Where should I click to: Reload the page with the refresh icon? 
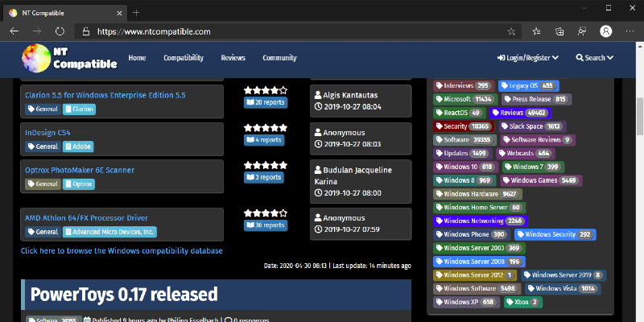(x=60, y=31)
